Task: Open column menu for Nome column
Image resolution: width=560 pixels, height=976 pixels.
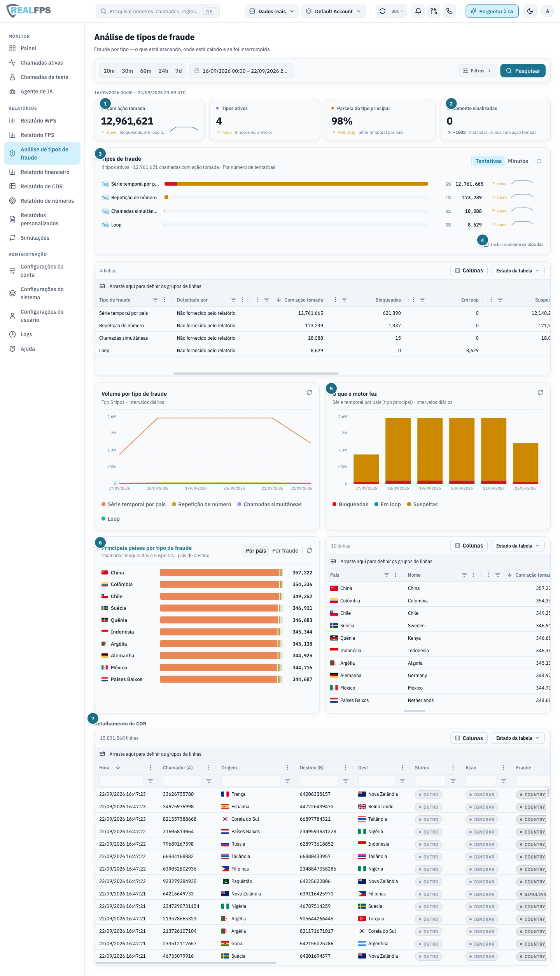Action: 473,575
